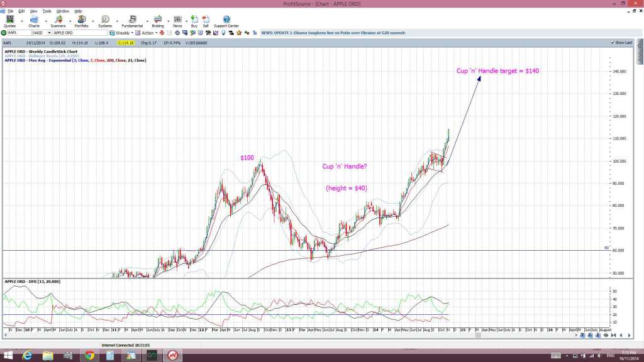Click the gold star icon in chart toolbar
The image size is (644, 362).
[x=239, y=33]
